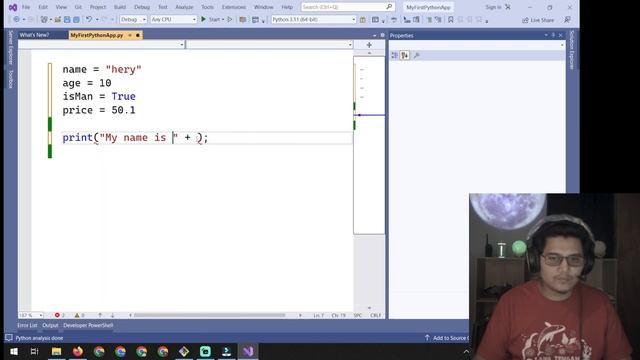
Task: Open the Toolbox side tab
Action: pyautogui.click(x=11, y=79)
